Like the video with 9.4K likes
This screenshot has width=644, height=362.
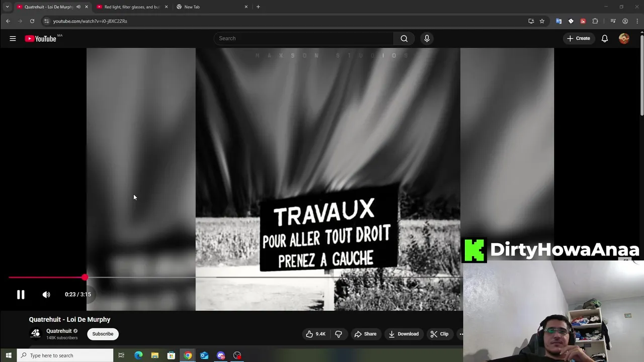pos(315,334)
